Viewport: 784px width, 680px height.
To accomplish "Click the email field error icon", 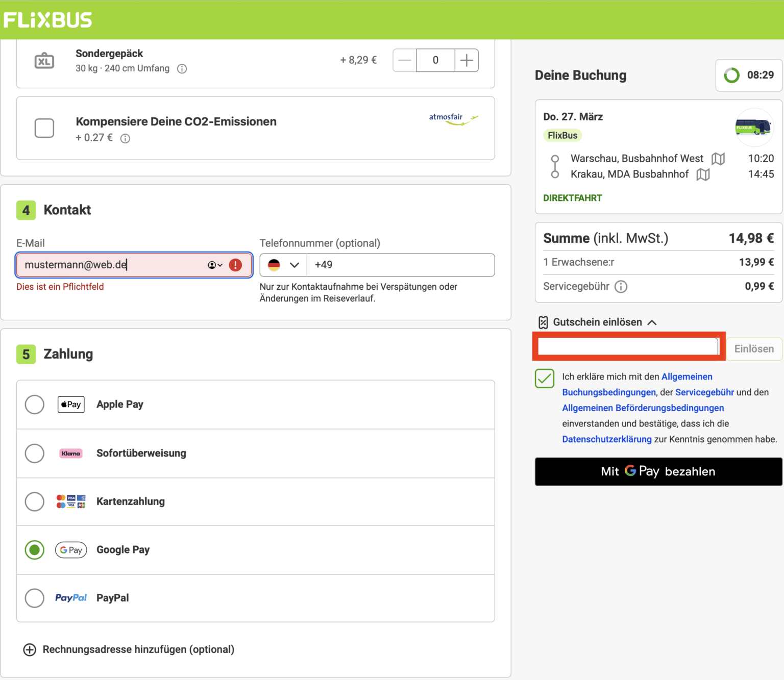I will point(235,265).
